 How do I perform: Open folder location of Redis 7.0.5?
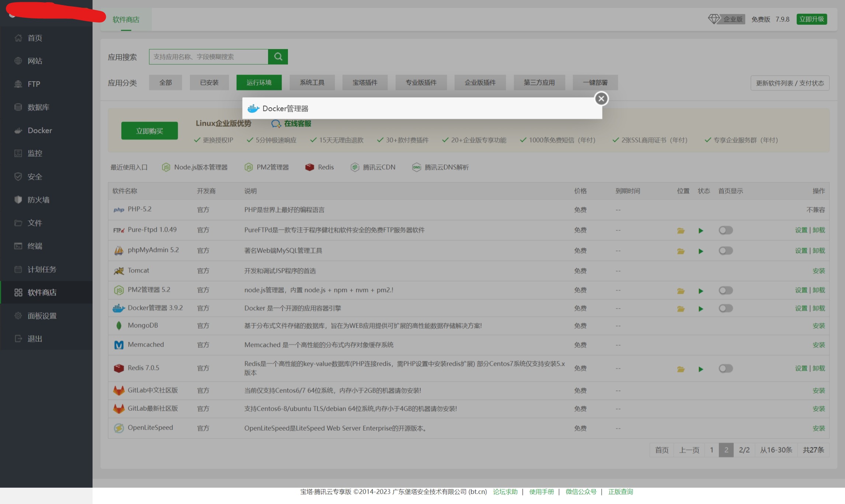pyautogui.click(x=681, y=369)
